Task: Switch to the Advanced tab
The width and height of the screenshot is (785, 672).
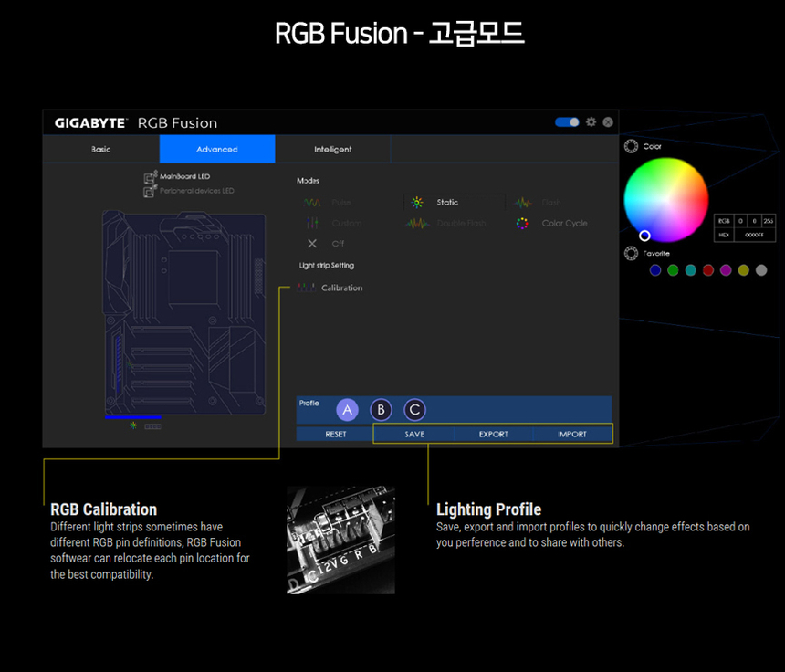Action: 217,149
